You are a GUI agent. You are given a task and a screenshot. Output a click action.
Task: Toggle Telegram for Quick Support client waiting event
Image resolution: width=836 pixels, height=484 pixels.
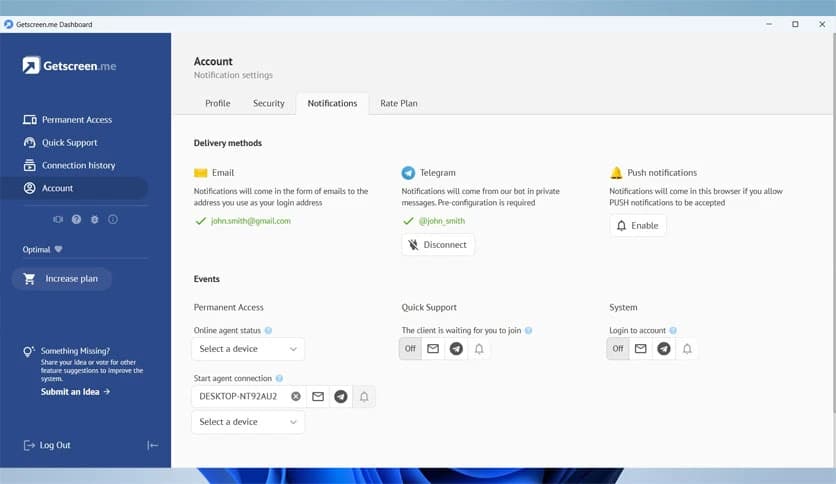point(456,349)
